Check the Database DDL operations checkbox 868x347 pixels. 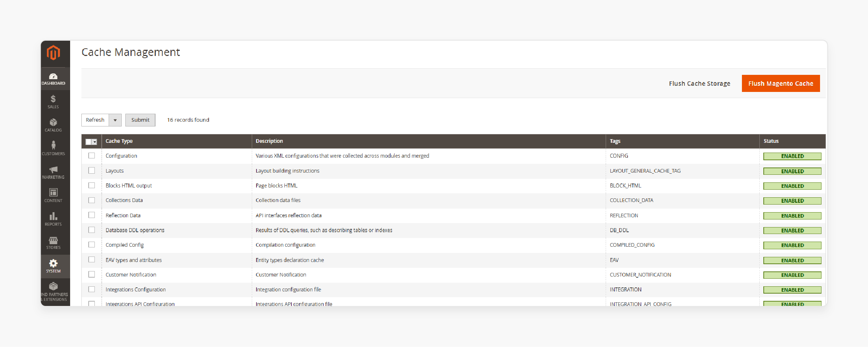point(92,230)
